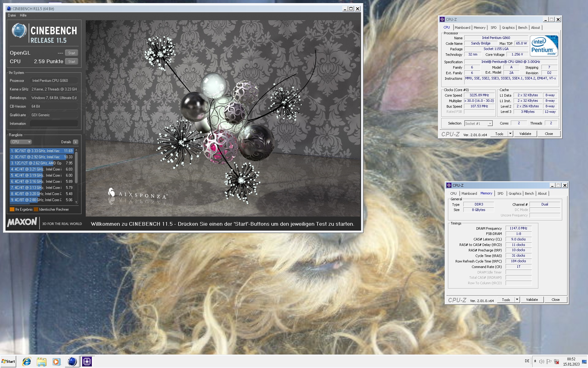Click CPU-Z top window title icon
588x368 pixels.
442,19
